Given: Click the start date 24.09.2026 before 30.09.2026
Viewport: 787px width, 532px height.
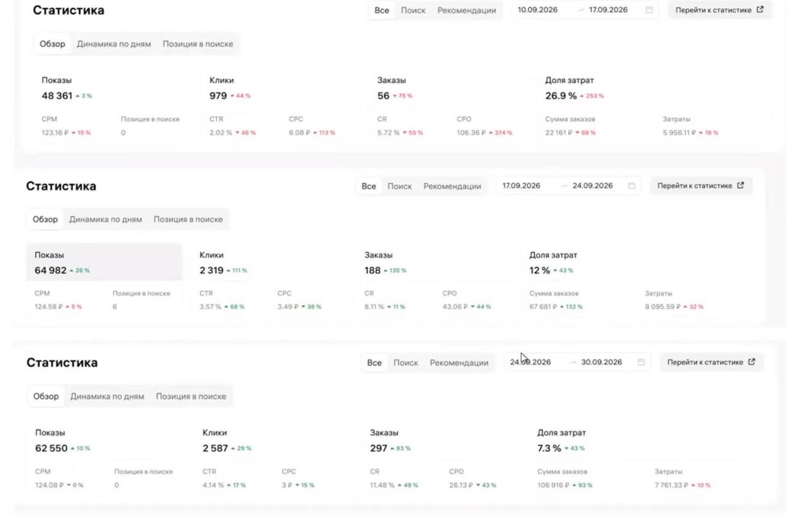Looking at the screenshot, I should click(531, 362).
